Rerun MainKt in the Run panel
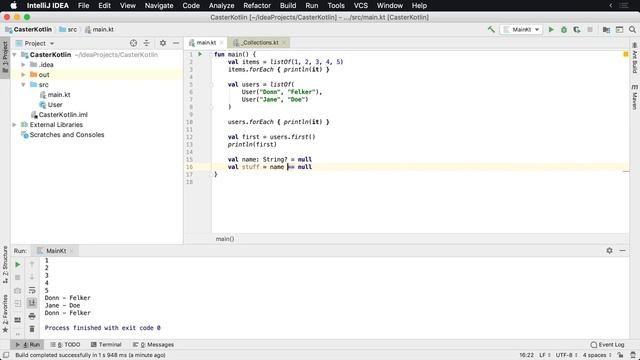Viewport: 640px width, 360px height. (x=18, y=264)
